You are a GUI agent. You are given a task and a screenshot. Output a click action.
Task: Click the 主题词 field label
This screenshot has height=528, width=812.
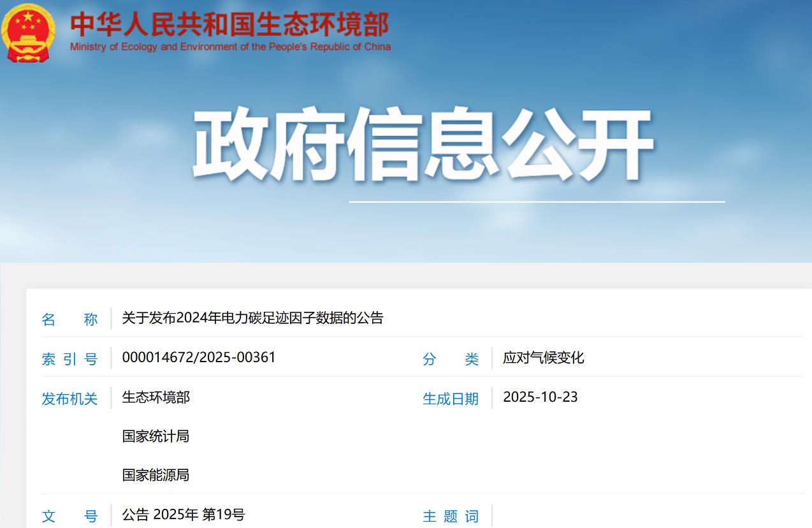click(x=451, y=515)
